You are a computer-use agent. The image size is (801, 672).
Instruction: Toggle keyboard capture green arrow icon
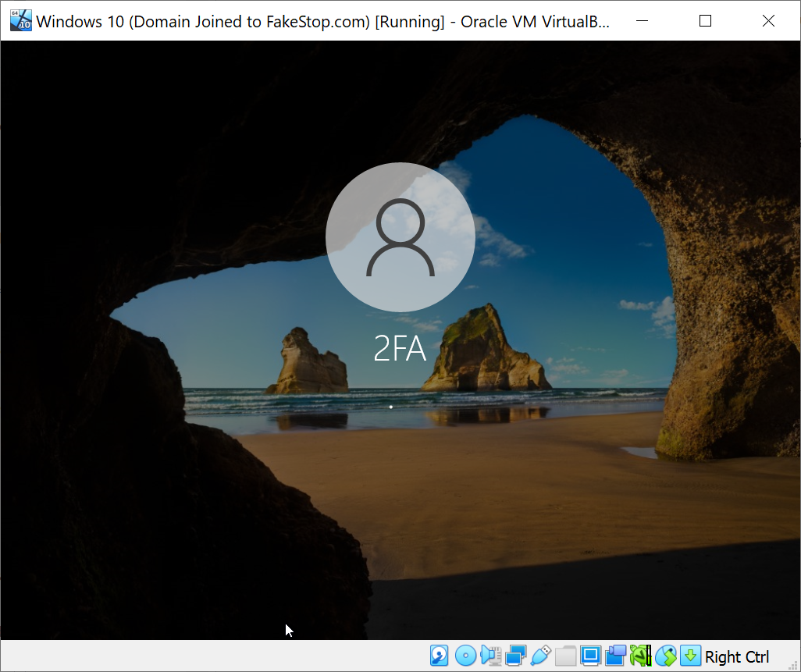coord(690,656)
